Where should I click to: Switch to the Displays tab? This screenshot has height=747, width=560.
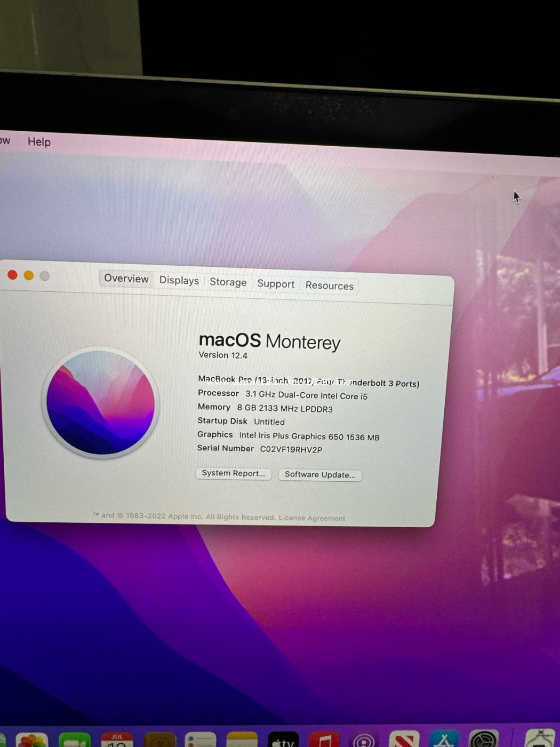pos(179,281)
